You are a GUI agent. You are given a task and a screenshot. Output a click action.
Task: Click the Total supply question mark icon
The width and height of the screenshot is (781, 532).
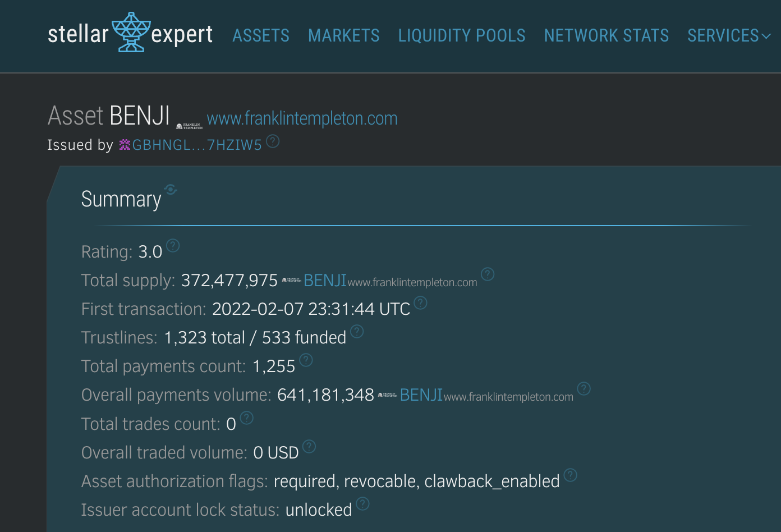coord(487,274)
